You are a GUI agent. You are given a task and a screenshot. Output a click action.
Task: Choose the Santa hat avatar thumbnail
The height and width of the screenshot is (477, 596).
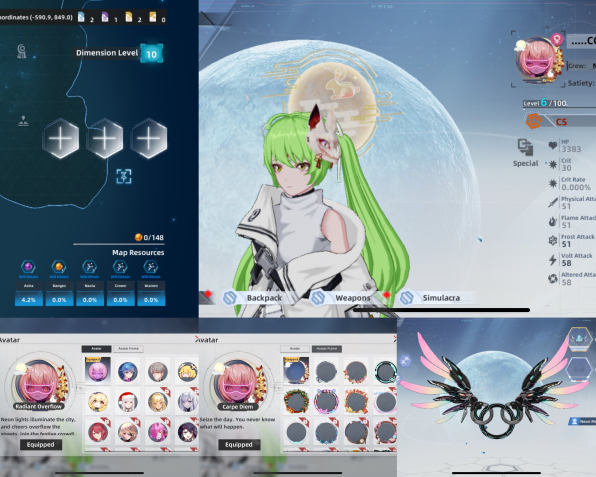128,401
